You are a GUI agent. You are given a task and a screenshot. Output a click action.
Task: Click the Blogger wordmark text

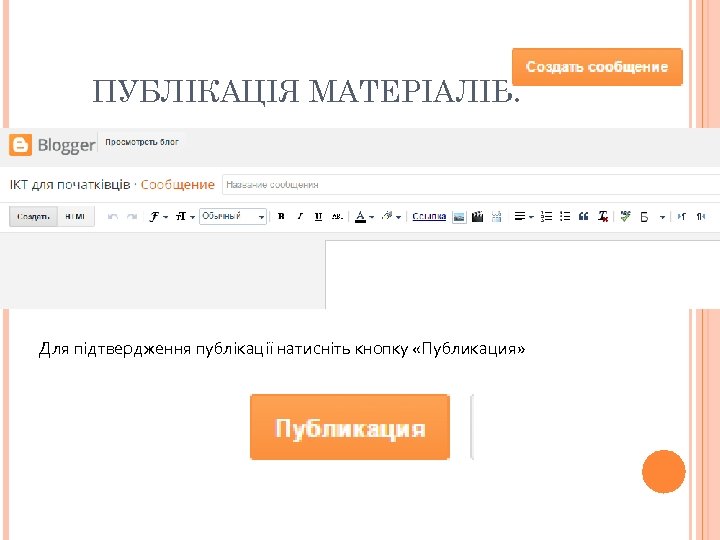click(x=67, y=146)
